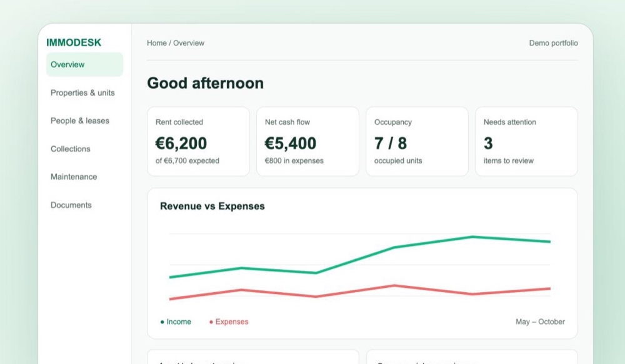Image resolution: width=625 pixels, height=364 pixels.
Task: Toggle the Income legend entry
Action: tap(176, 322)
